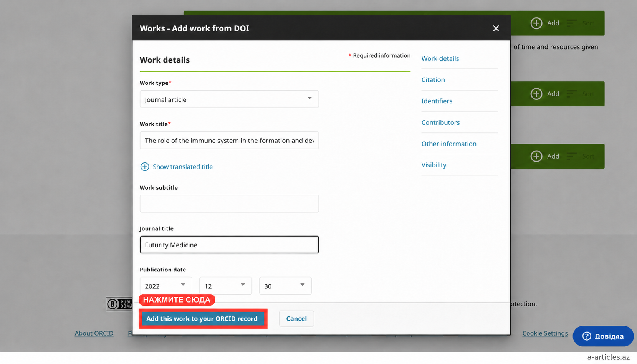Open the publication month dropdown showing 12
The width and height of the screenshot is (637, 364).
click(x=225, y=286)
